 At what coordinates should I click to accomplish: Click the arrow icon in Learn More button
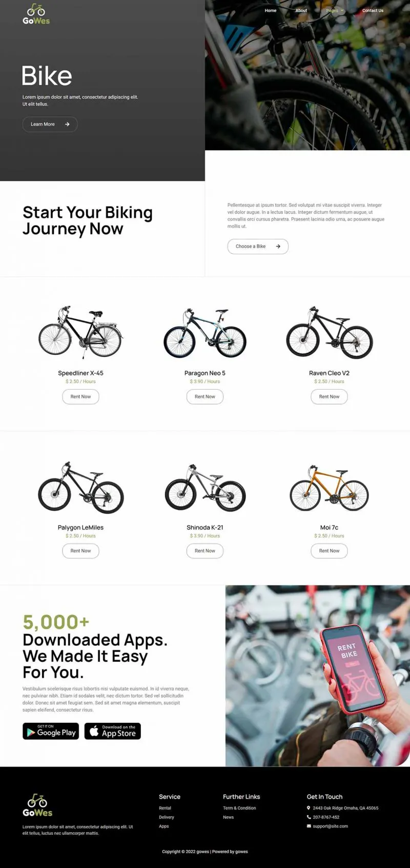[67, 124]
